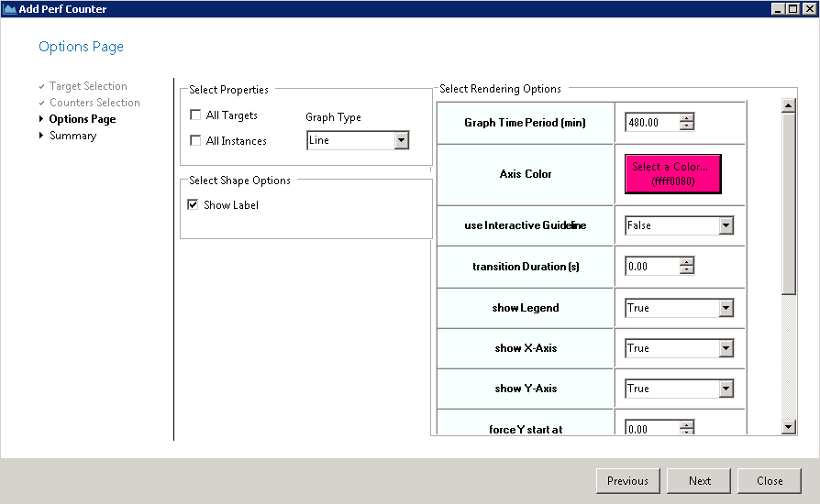Go to the Summary wizard step

[72, 136]
